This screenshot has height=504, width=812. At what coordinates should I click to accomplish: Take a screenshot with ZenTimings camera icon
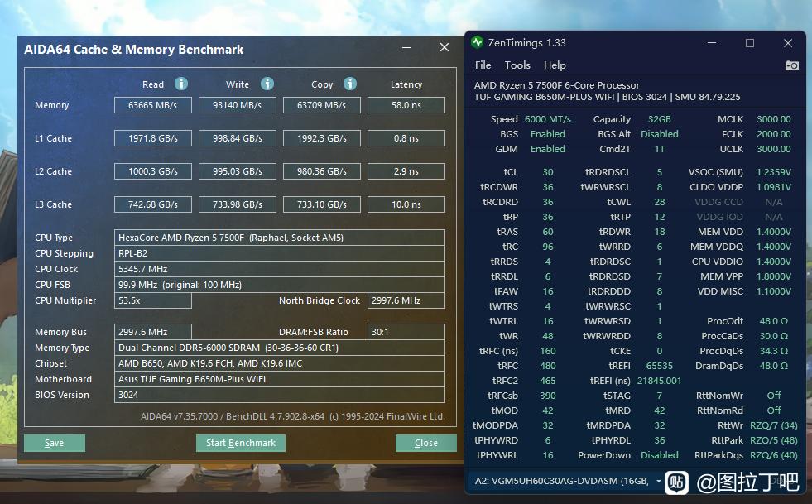click(791, 65)
